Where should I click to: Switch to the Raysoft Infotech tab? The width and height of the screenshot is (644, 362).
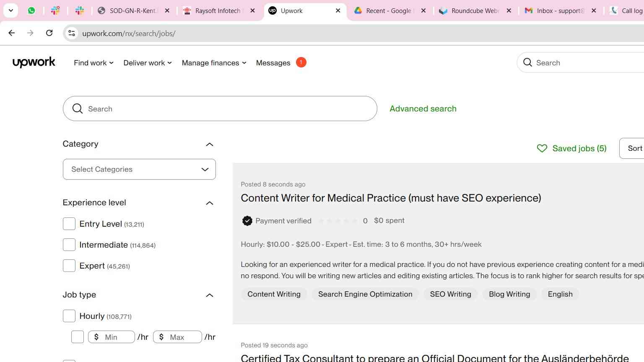219,11
